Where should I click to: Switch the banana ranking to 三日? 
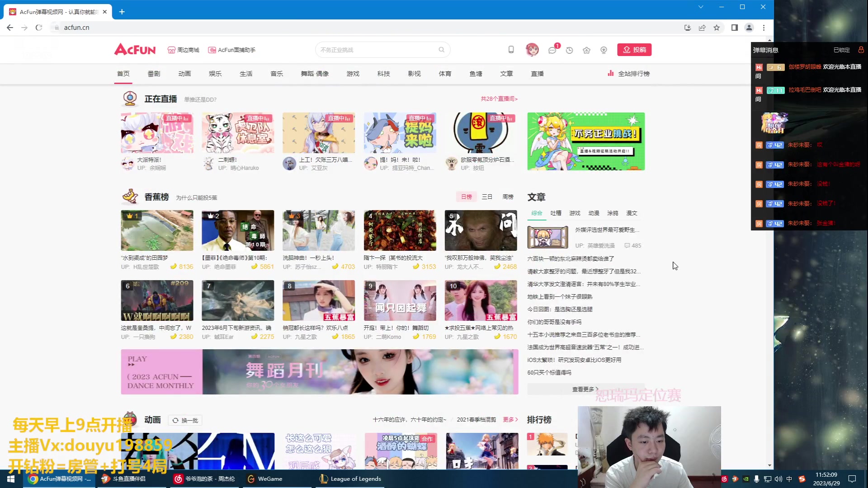click(487, 197)
